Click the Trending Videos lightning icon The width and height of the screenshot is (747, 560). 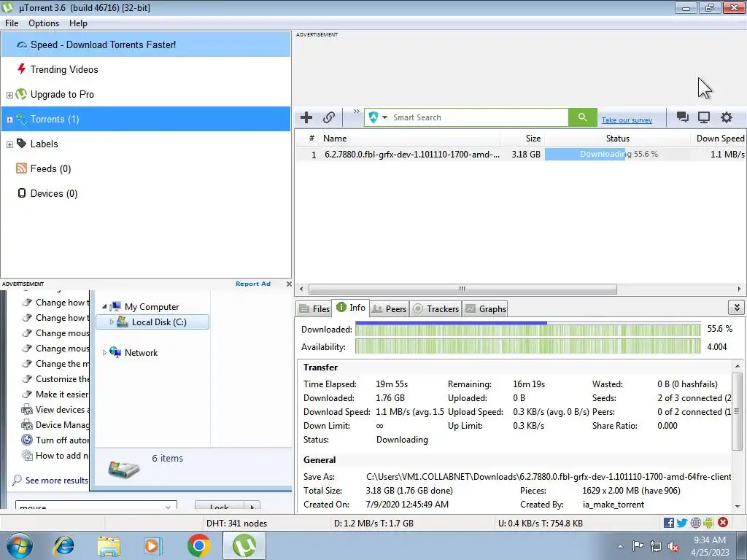click(x=21, y=69)
